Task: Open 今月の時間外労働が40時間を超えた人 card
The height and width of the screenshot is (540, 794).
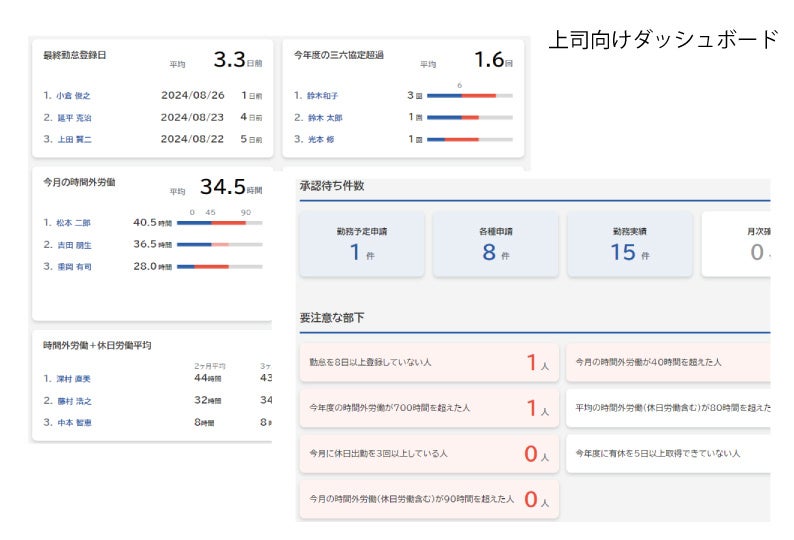Action: pyautogui.click(x=668, y=363)
